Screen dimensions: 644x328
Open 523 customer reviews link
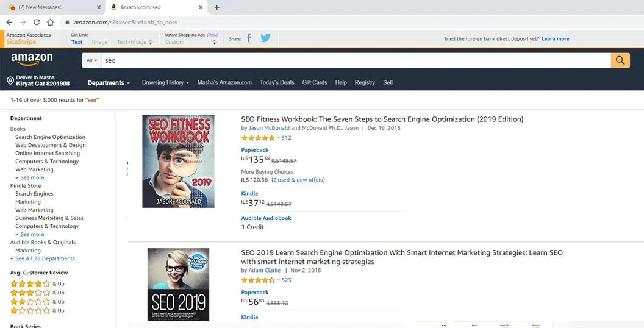286,280
